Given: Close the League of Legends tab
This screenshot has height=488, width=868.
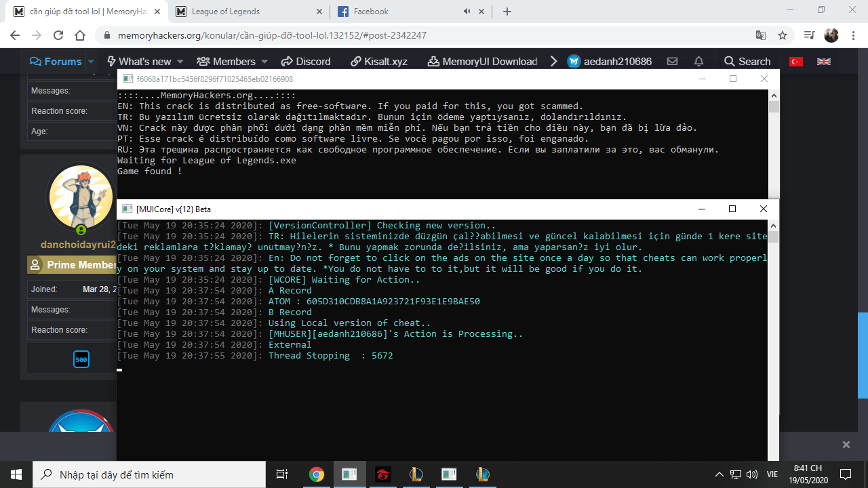Looking at the screenshot, I should [319, 12].
